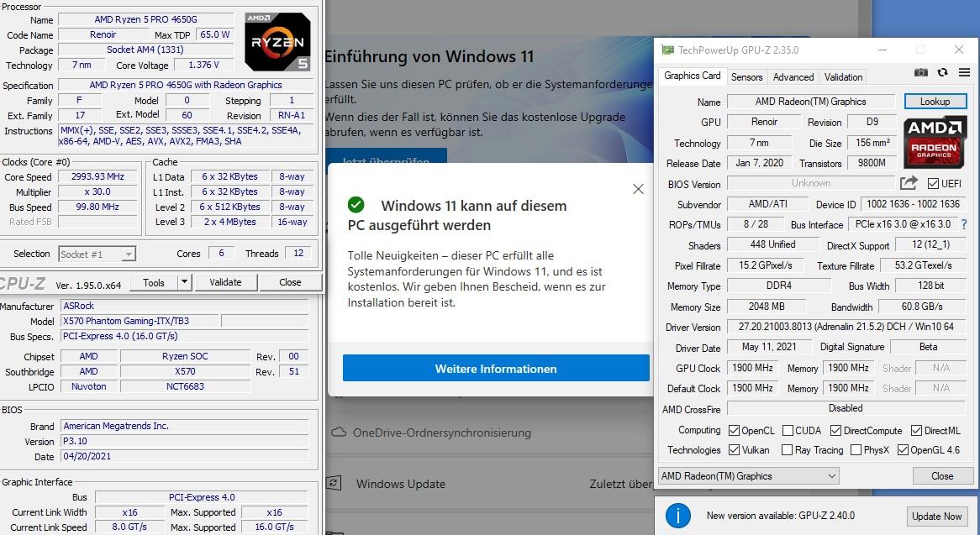Close the Windows 11 compatibility dialog

637,188
